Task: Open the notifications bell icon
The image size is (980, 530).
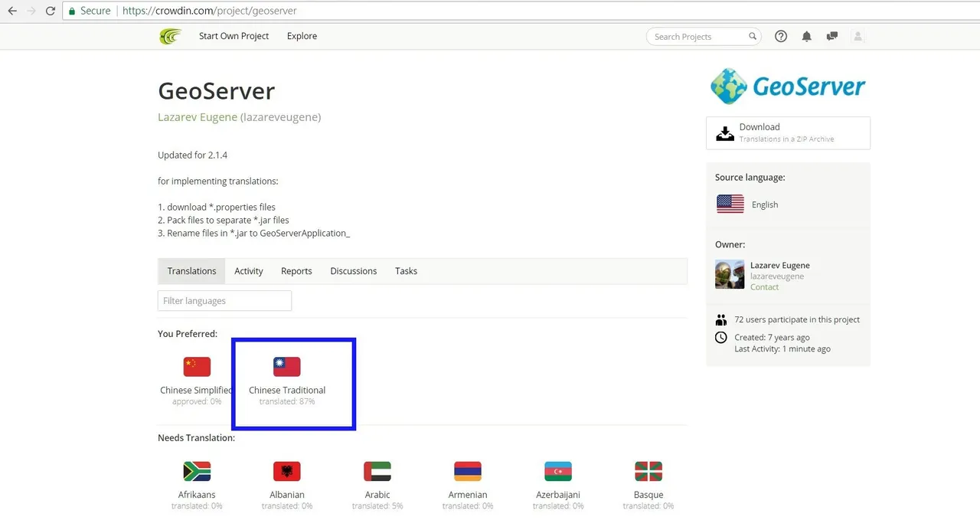Action: point(806,36)
